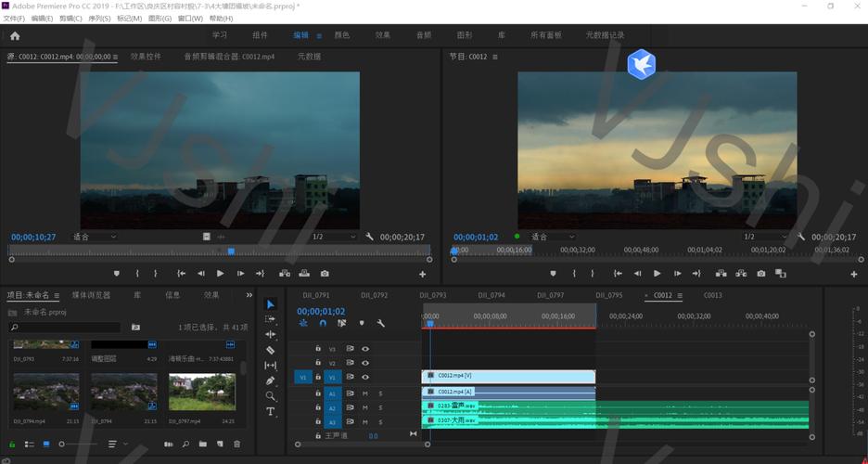Select the Ripple Edit tool
Viewport: 868px width, 464px height.
pos(270,334)
